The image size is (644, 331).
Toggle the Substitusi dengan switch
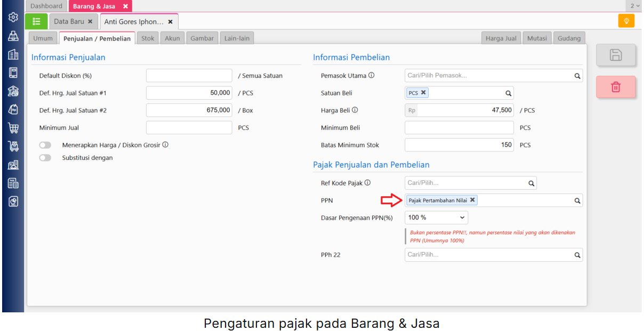(x=45, y=158)
